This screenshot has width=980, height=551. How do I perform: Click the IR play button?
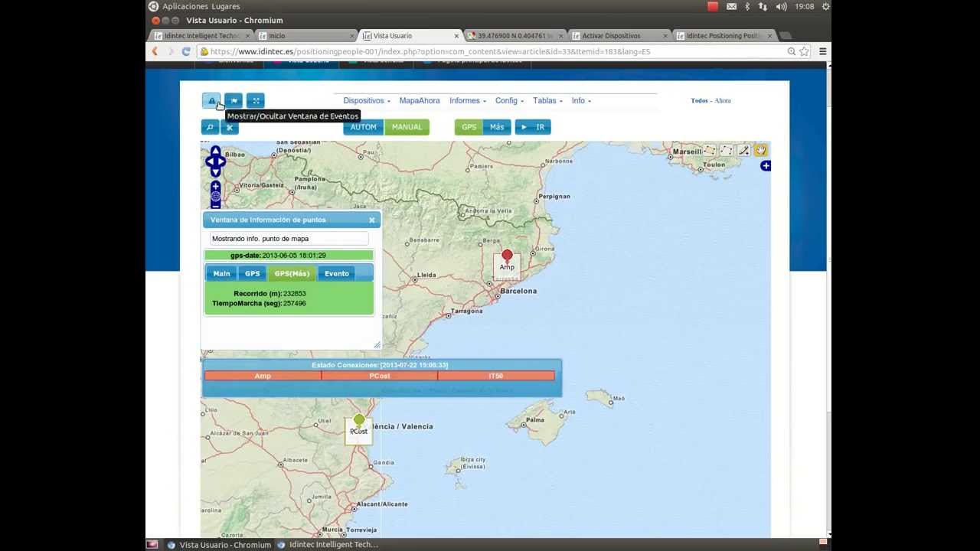click(x=533, y=127)
